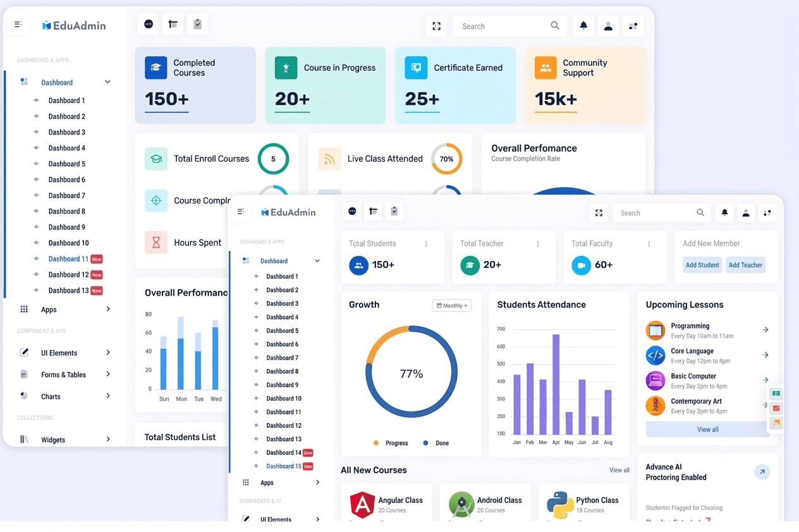Click the Course in Progress icon

click(x=286, y=68)
